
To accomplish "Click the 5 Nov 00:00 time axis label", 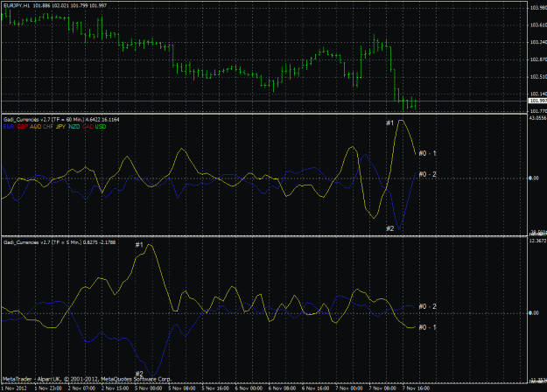I will click(x=148, y=388).
